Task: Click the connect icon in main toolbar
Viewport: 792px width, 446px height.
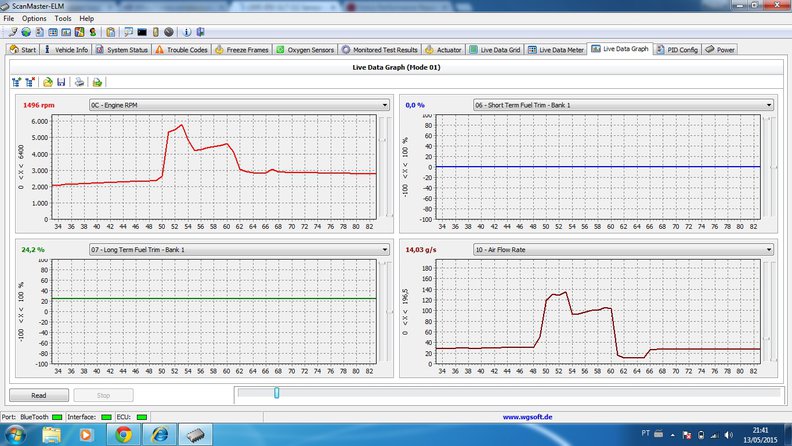Action: pos(11,33)
